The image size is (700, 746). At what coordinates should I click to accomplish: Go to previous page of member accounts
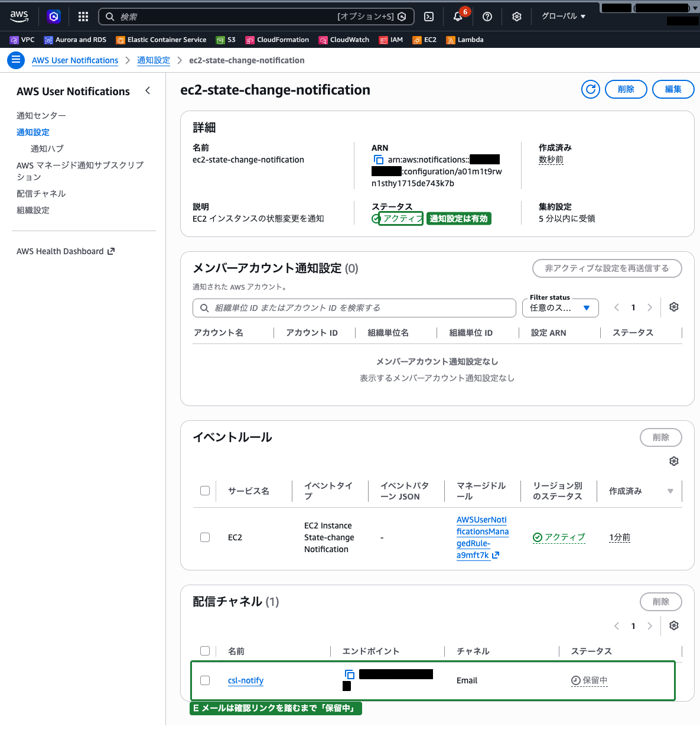[x=617, y=307]
